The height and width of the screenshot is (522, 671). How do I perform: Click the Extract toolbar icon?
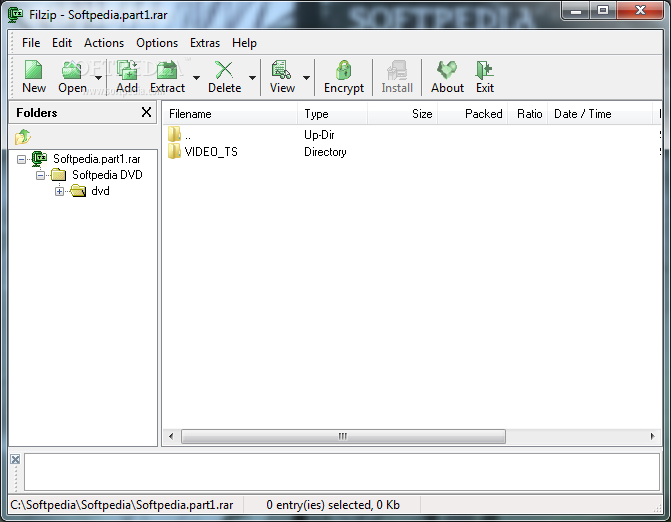click(167, 70)
